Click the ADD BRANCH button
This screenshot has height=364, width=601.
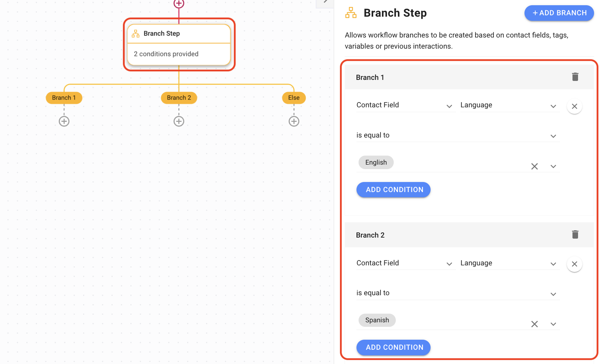(x=559, y=13)
